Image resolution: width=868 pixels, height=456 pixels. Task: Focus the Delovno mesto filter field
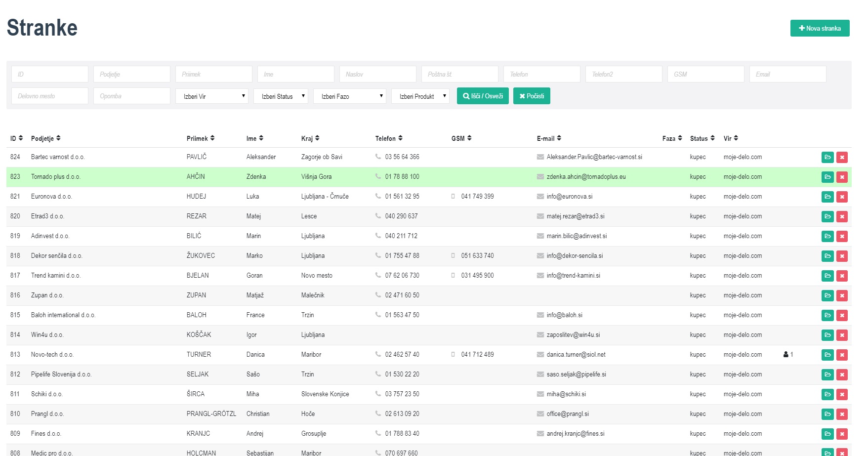pos(50,96)
